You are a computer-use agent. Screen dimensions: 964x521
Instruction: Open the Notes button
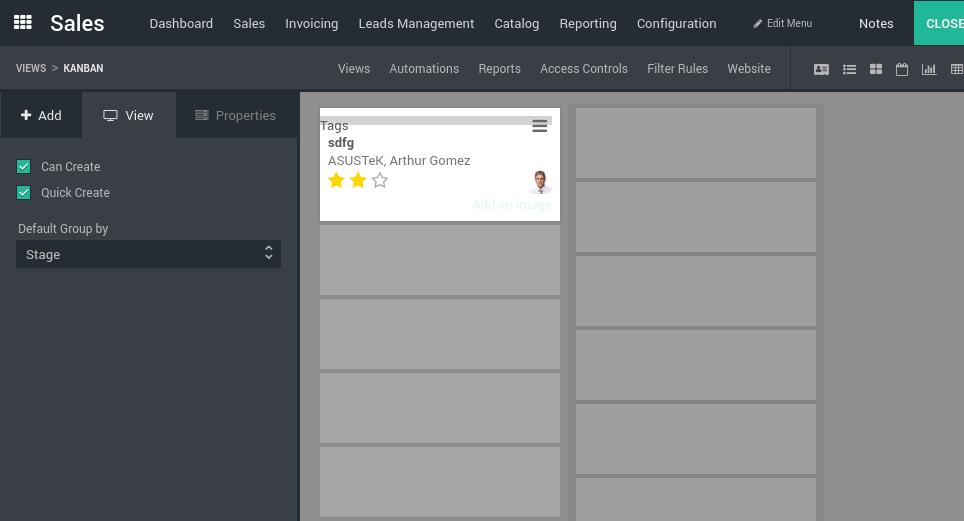tap(876, 23)
